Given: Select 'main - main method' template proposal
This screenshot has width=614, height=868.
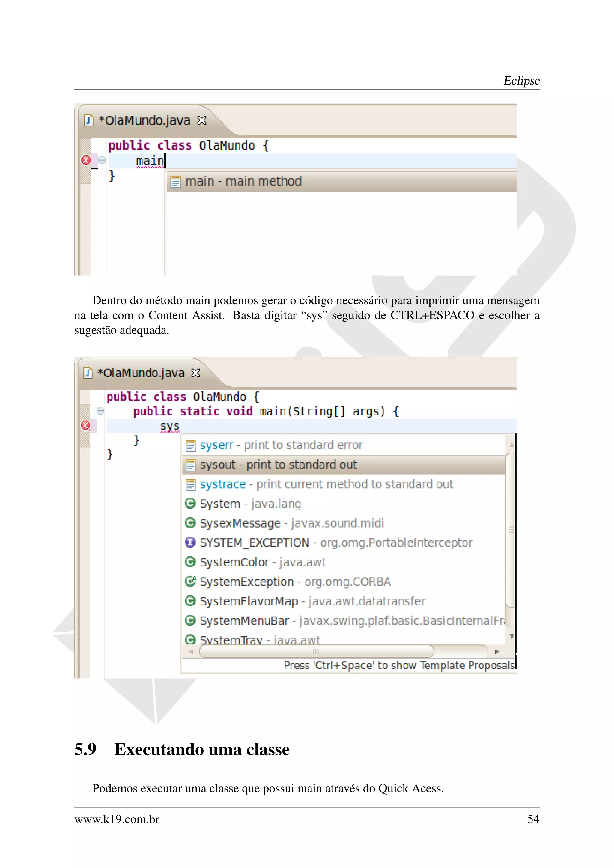Looking at the screenshot, I should point(243,181).
